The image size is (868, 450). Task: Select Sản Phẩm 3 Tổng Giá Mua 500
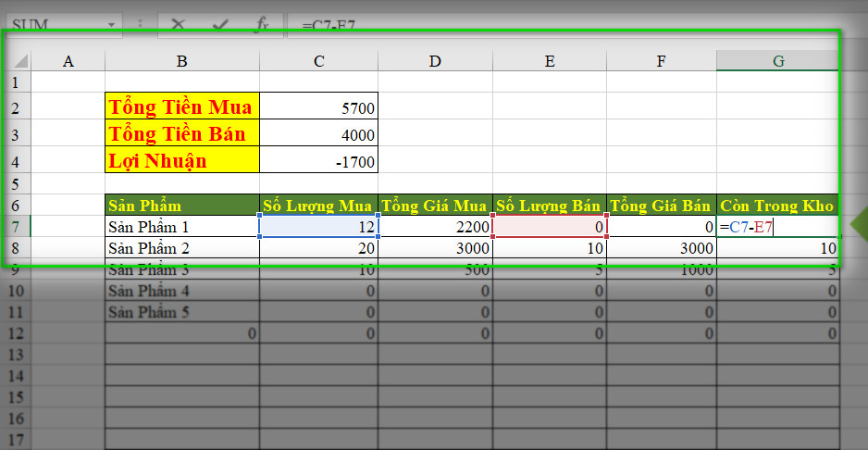coord(435,269)
